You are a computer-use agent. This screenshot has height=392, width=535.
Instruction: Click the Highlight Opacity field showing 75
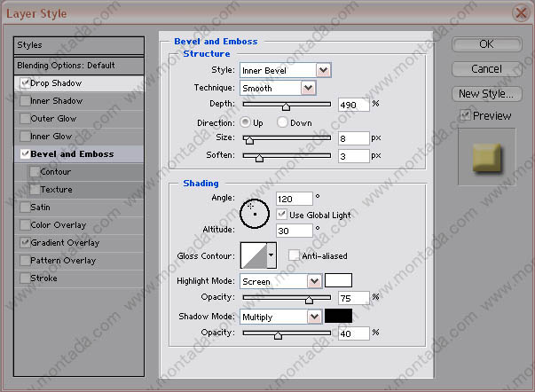pos(354,298)
